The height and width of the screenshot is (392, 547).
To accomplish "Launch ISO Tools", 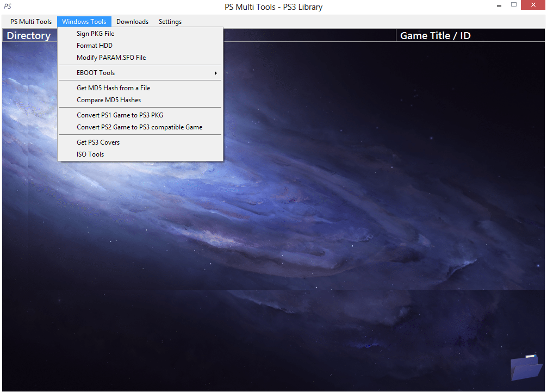I will (90, 154).
